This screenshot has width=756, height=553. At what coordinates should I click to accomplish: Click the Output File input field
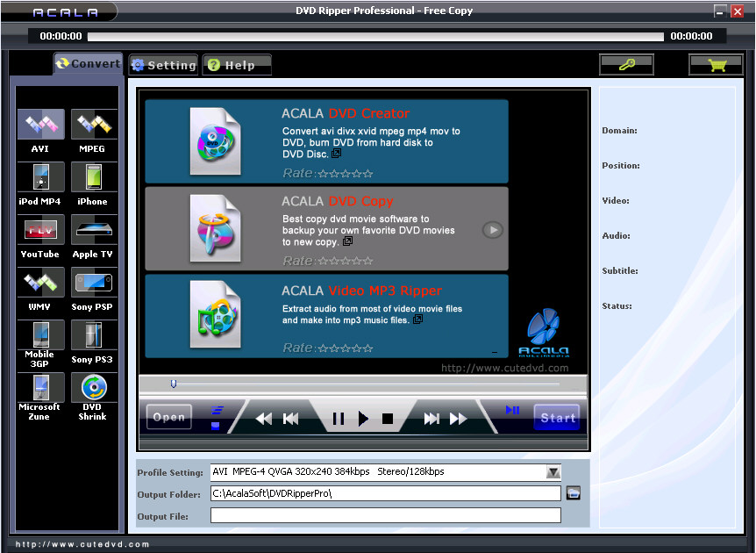click(x=386, y=515)
